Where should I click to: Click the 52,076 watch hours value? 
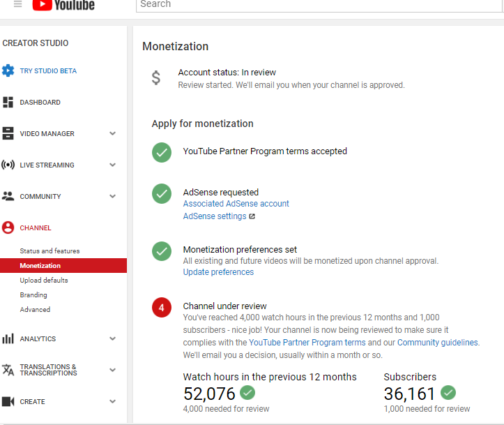209,394
